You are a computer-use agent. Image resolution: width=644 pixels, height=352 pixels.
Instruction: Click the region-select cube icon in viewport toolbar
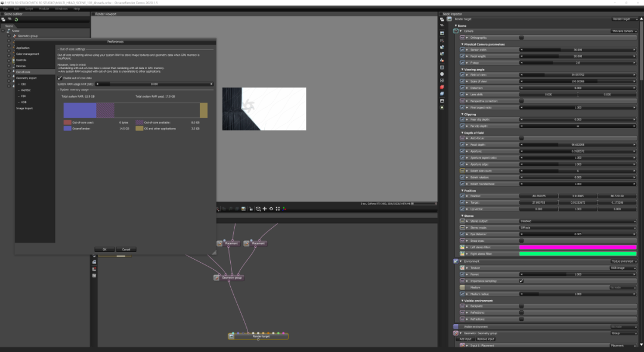click(x=258, y=209)
